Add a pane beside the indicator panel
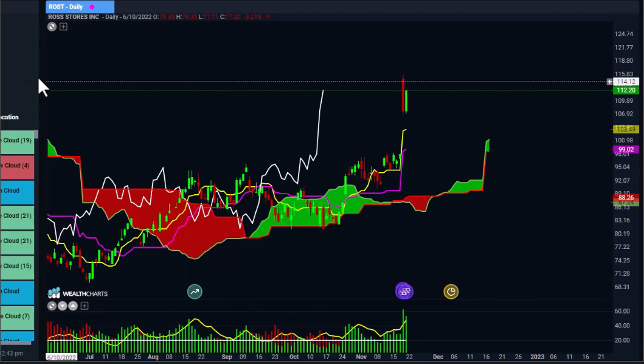The width and height of the screenshot is (644, 364). [85, 306]
